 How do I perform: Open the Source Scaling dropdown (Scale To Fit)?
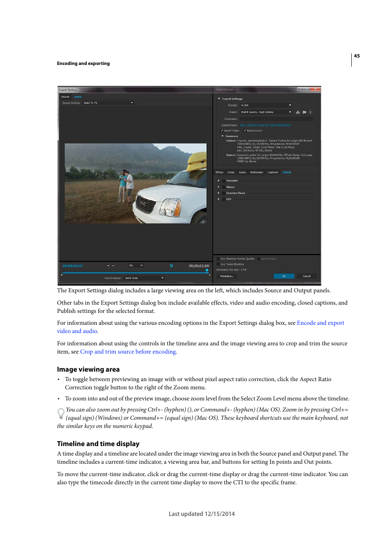pyautogui.click(x=108, y=103)
